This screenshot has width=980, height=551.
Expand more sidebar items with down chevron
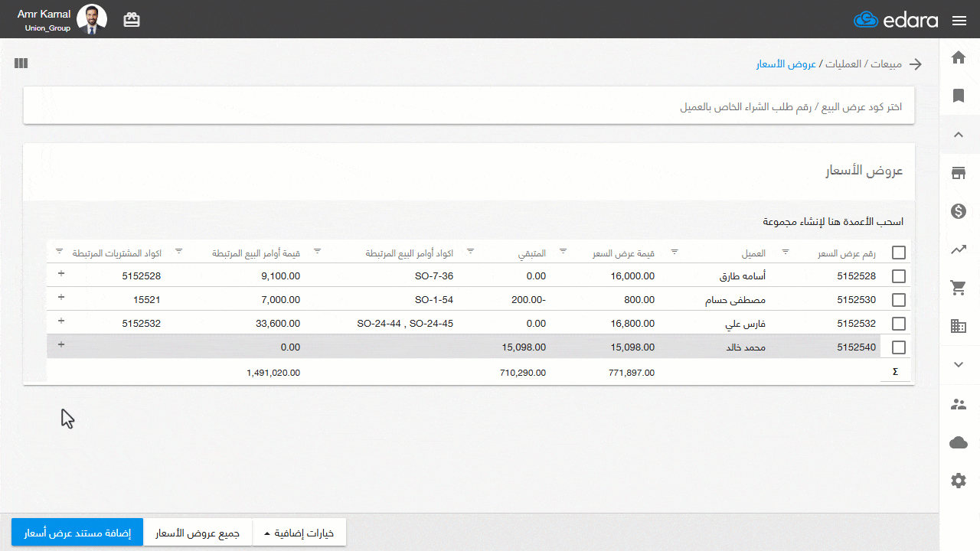959,365
